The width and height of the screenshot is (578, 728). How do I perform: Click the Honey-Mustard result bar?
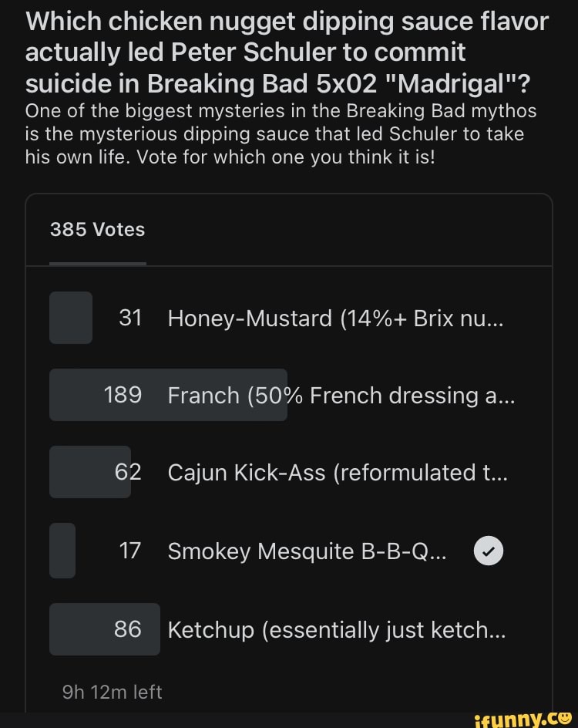(71, 318)
